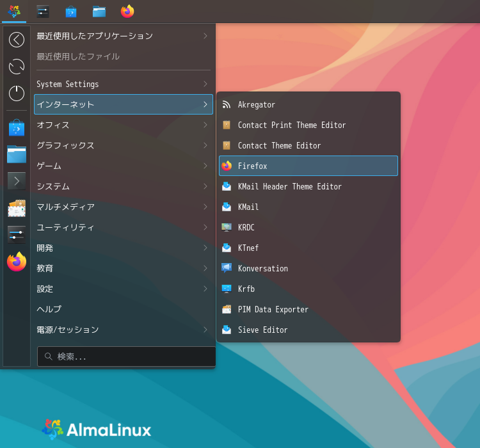Expand the ユーティリティ category arrow
The height and width of the screenshot is (448, 480).
pyautogui.click(x=205, y=227)
